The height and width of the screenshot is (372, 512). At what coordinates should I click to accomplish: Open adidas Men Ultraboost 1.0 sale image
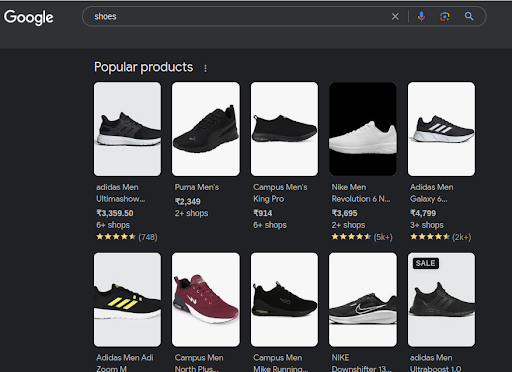[x=441, y=300]
